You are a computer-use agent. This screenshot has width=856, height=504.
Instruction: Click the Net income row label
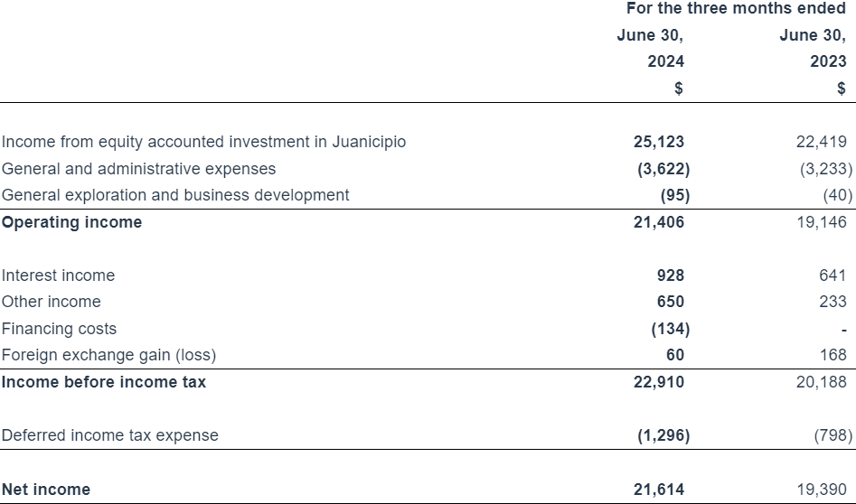(45, 490)
